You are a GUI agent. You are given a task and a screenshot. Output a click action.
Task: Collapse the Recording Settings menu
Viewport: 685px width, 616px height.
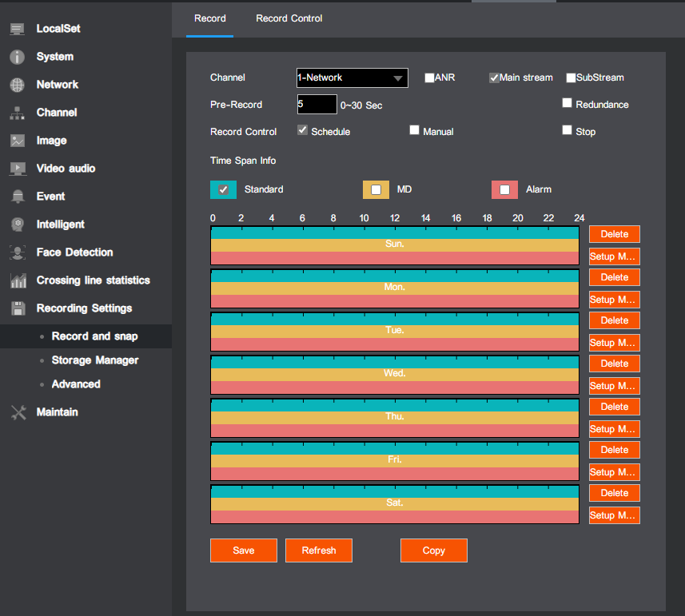(x=84, y=308)
